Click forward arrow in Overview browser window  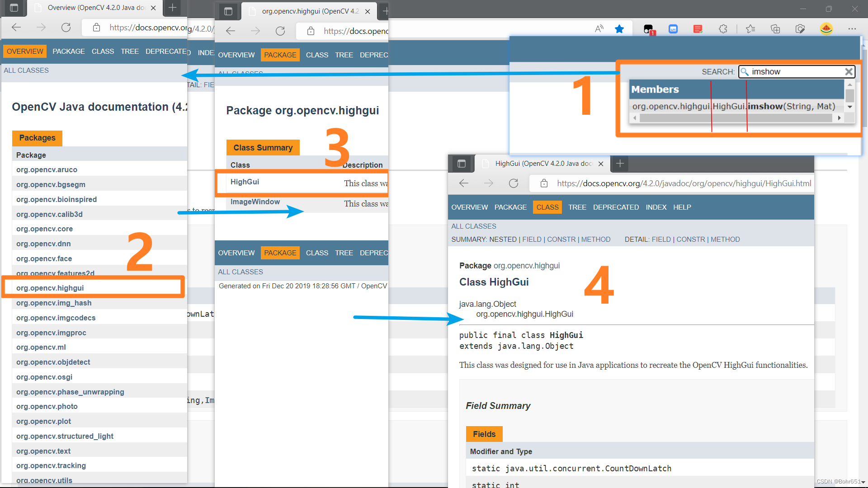tap(41, 28)
